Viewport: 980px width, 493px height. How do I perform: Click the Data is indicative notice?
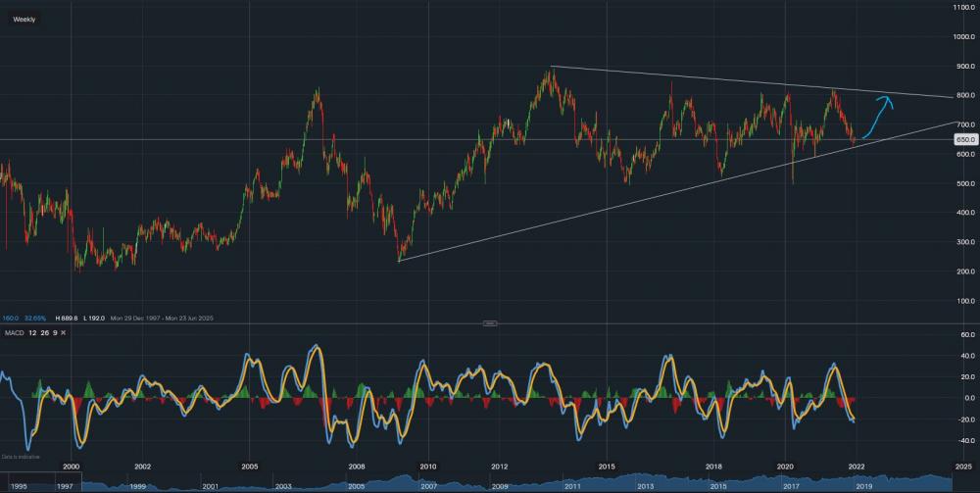(20, 457)
